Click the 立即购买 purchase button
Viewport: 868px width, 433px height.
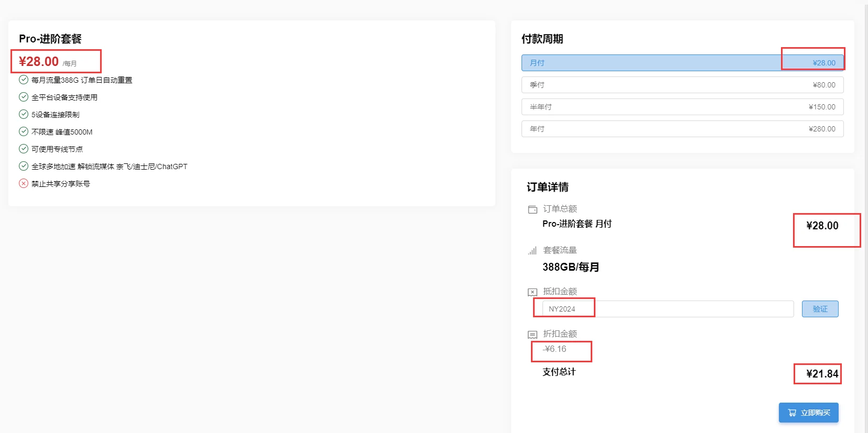coord(808,413)
